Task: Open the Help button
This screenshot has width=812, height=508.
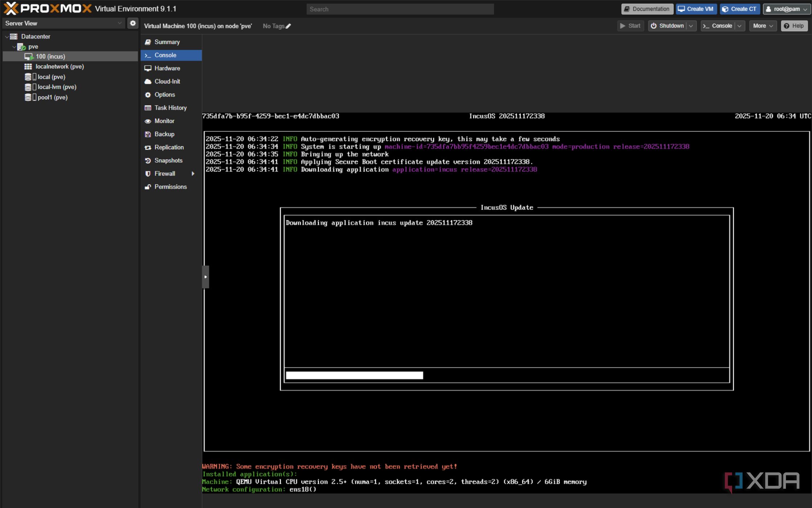Action: coord(794,26)
